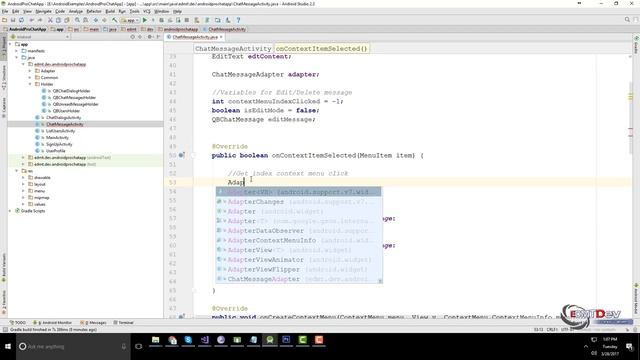Click the Find magnifier icon in toolbar
Image resolution: width=640 pixels, height=360 pixels.
[x=77, y=20]
